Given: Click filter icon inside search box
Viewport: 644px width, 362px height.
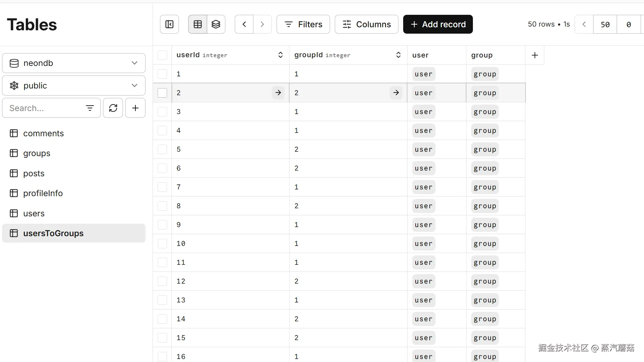Looking at the screenshot, I should click(x=90, y=108).
